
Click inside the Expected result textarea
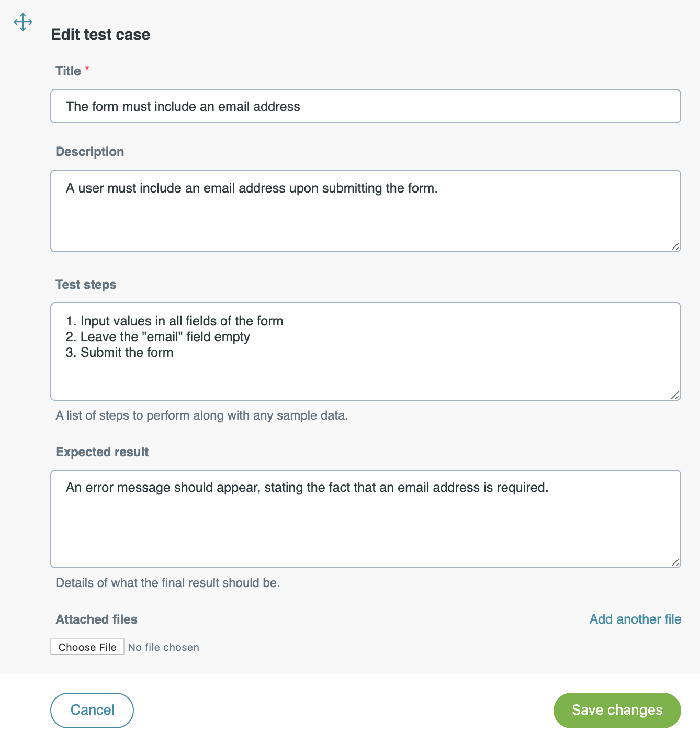pyautogui.click(x=365, y=518)
